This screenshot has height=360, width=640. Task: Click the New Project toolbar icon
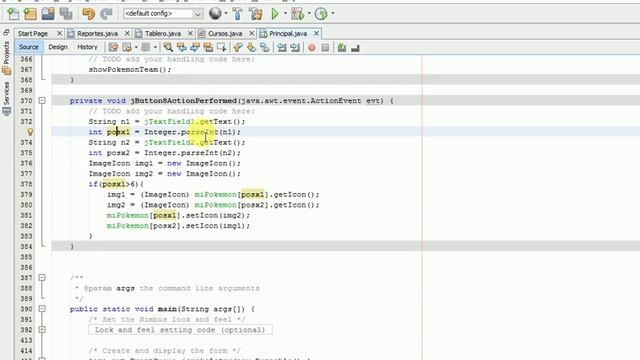click(x=30, y=14)
